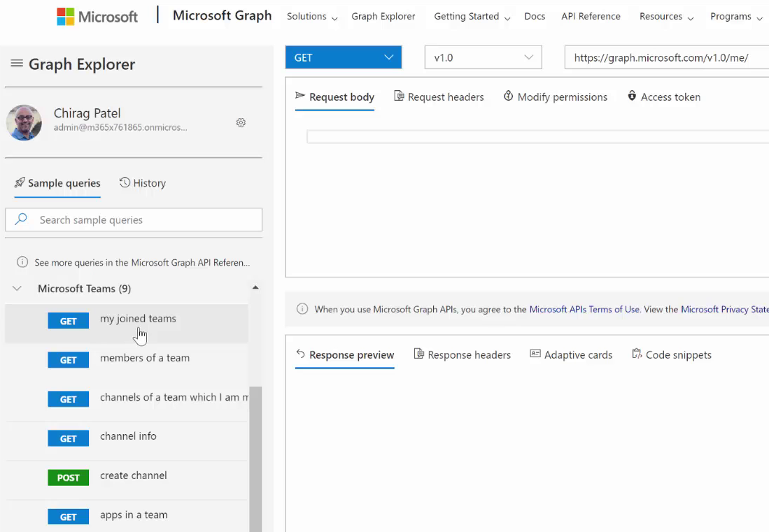Viewport: 769px width, 532px height.
Task: Open See more queries in Graph API Reference
Action: tap(142, 263)
